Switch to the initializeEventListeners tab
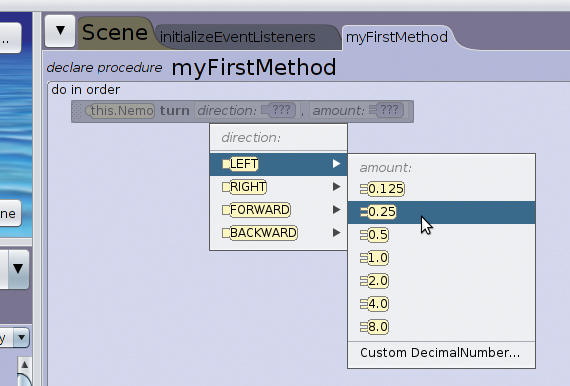 (238, 37)
